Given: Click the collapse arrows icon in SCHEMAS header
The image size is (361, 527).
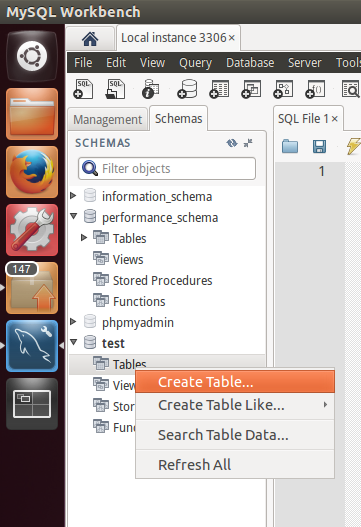Looking at the screenshot, I should pyautogui.click(x=248, y=144).
